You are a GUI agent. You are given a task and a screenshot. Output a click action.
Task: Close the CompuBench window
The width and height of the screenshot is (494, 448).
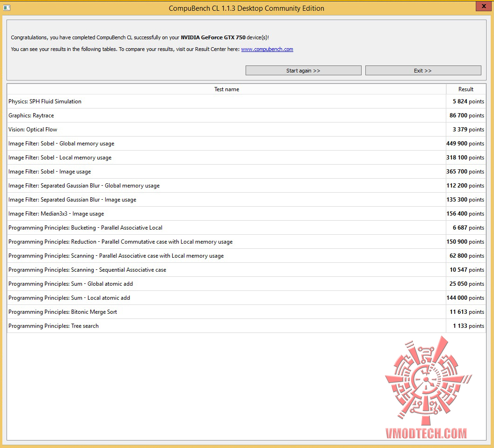484,6
